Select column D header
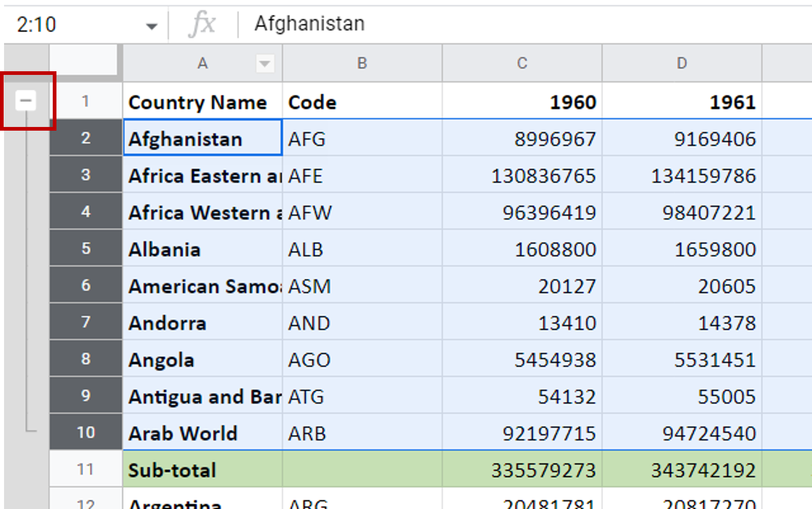Screen dimensions: 812x509 [x=682, y=63]
